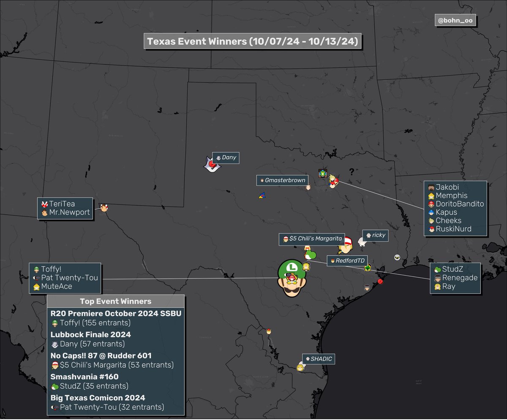The height and width of the screenshot is (420, 507).
Task: Select the Smashvania #160 heading
Action: click(x=84, y=376)
